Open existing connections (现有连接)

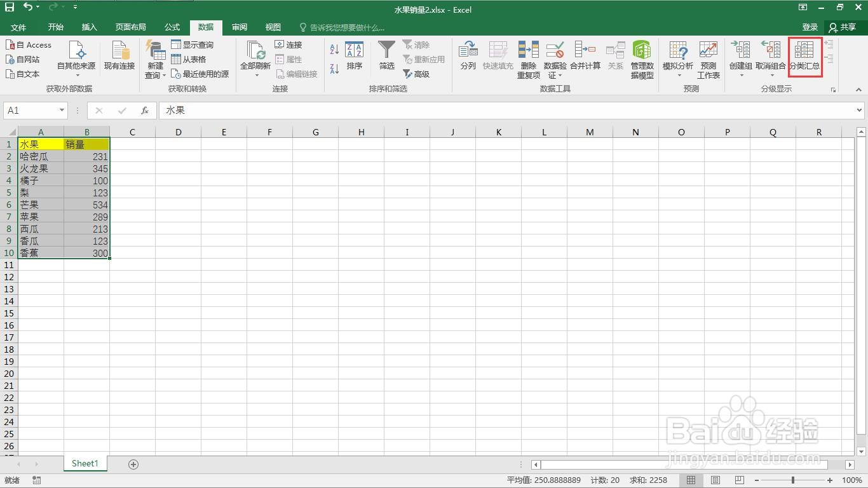click(119, 56)
